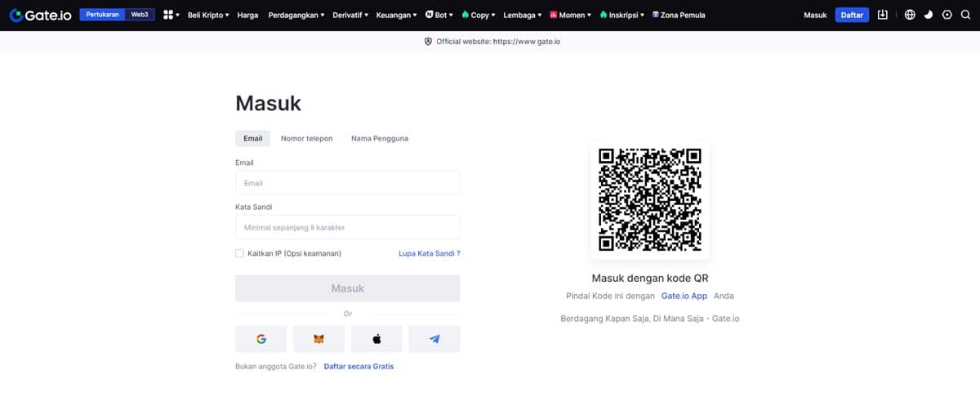Expand the Keuangan dropdown
Image resolution: width=980 pixels, height=393 pixels.
coord(397,15)
